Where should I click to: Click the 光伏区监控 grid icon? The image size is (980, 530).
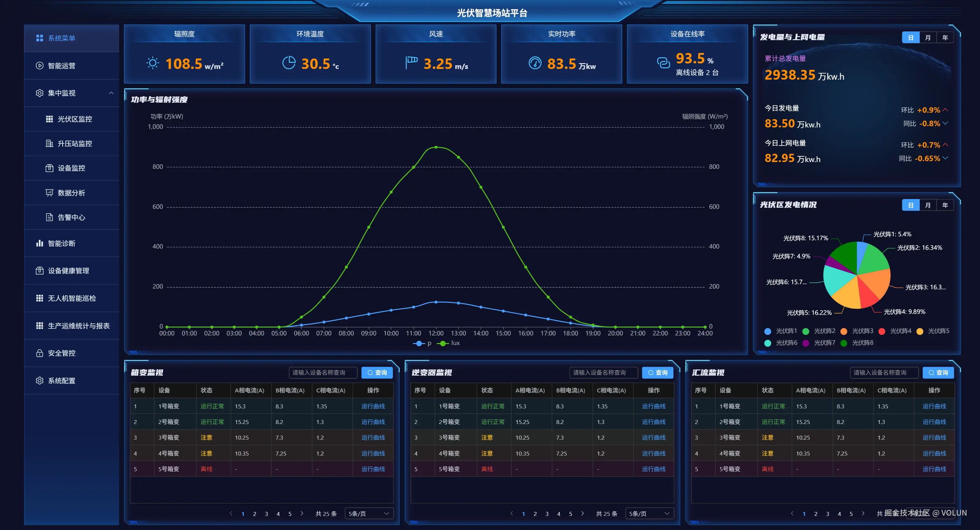point(49,119)
